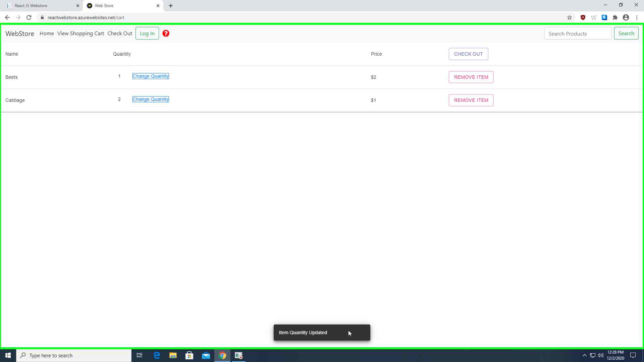Open Chrome's three-dot menu
This screenshot has width=644, height=362.
coord(637,17)
